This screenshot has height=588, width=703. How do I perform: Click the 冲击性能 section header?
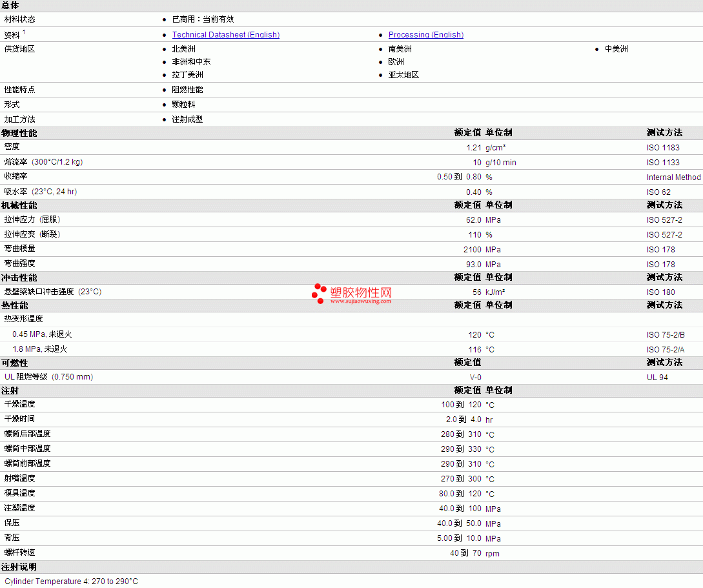[x=19, y=278]
